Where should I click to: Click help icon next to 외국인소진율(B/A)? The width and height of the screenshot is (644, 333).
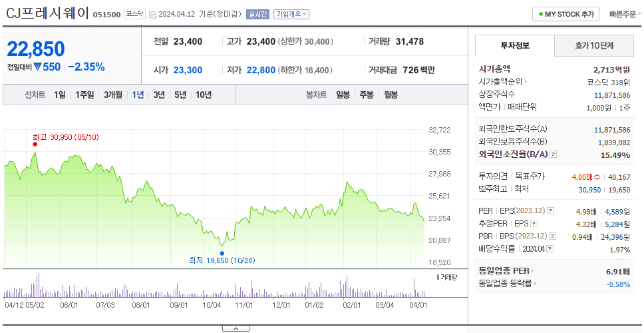[554, 154]
